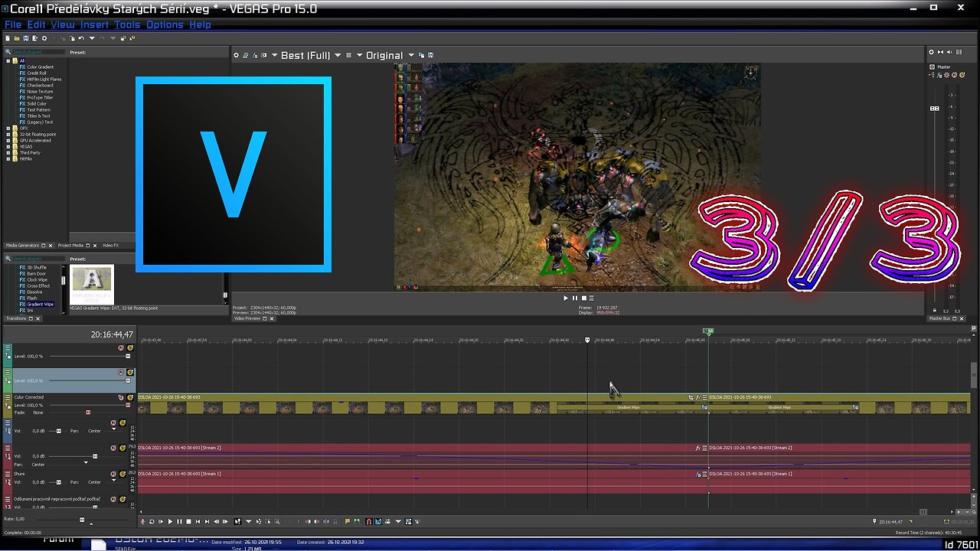Switch to the Video FX tab
This screenshot has width=980, height=551.
click(x=110, y=246)
